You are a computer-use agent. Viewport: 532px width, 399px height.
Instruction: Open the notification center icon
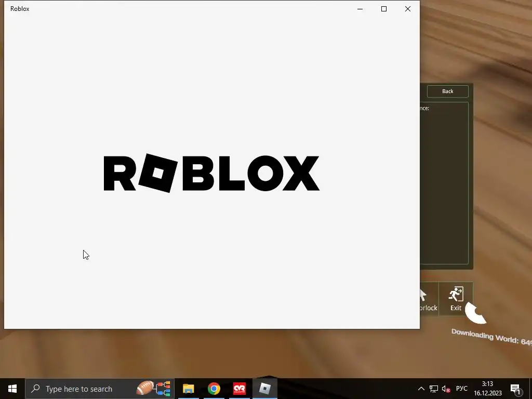[x=515, y=389]
